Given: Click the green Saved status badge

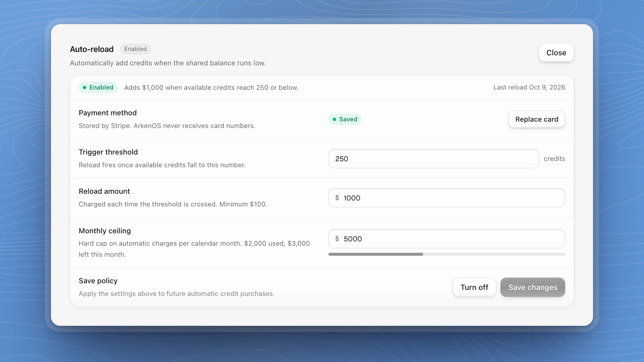Looking at the screenshot, I should pos(345,119).
